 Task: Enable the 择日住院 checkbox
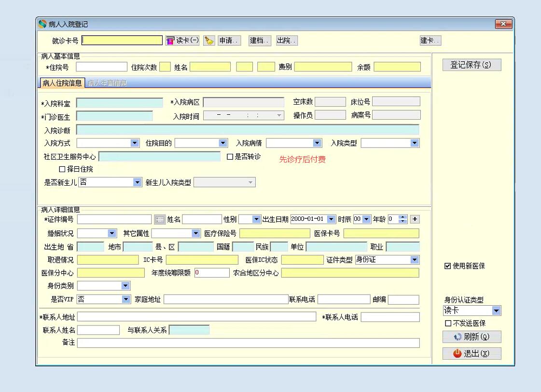point(62,169)
